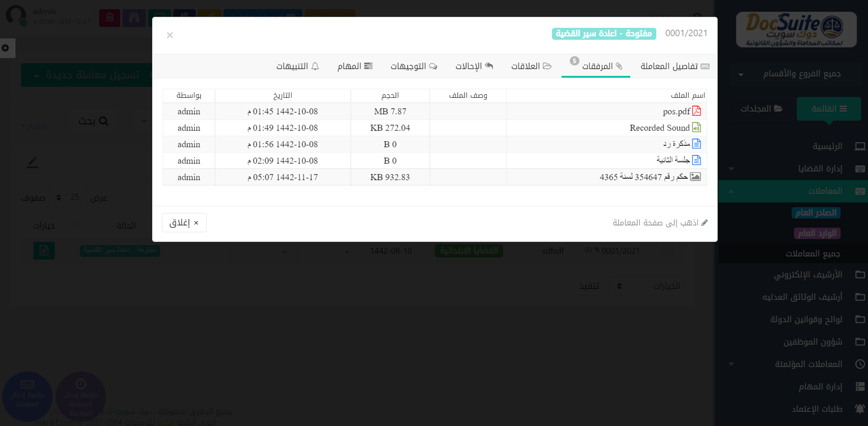The width and height of the screenshot is (868, 426).
Task: Click the red trash icon in top toolbar
Action: [110, 18]
